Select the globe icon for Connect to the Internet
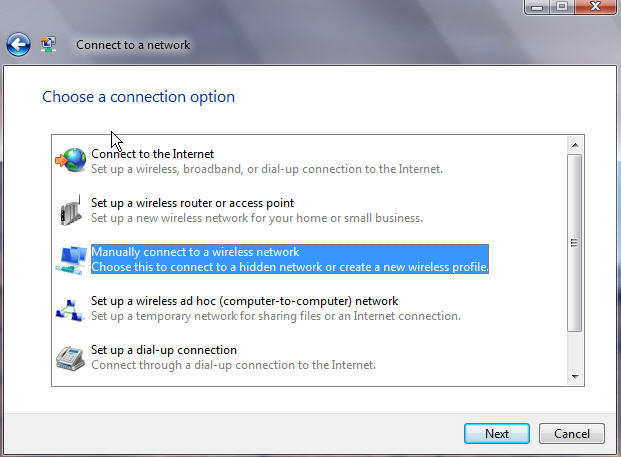 tap(70, 160)
